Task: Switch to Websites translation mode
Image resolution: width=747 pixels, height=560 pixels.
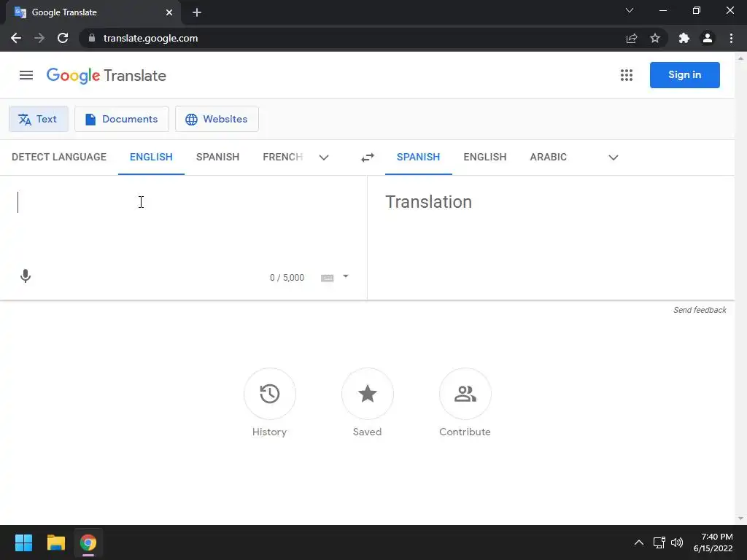Action: (217, 119)
